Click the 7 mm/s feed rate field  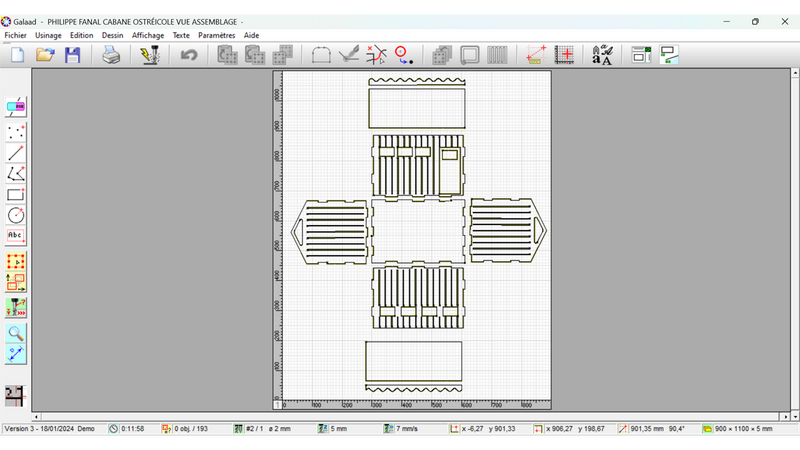click(410, 429)
